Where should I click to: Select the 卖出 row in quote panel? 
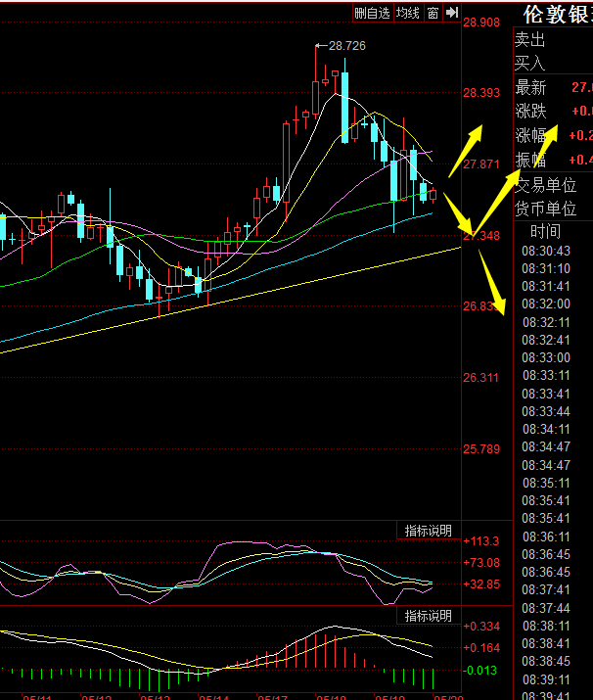click(553, 40)
